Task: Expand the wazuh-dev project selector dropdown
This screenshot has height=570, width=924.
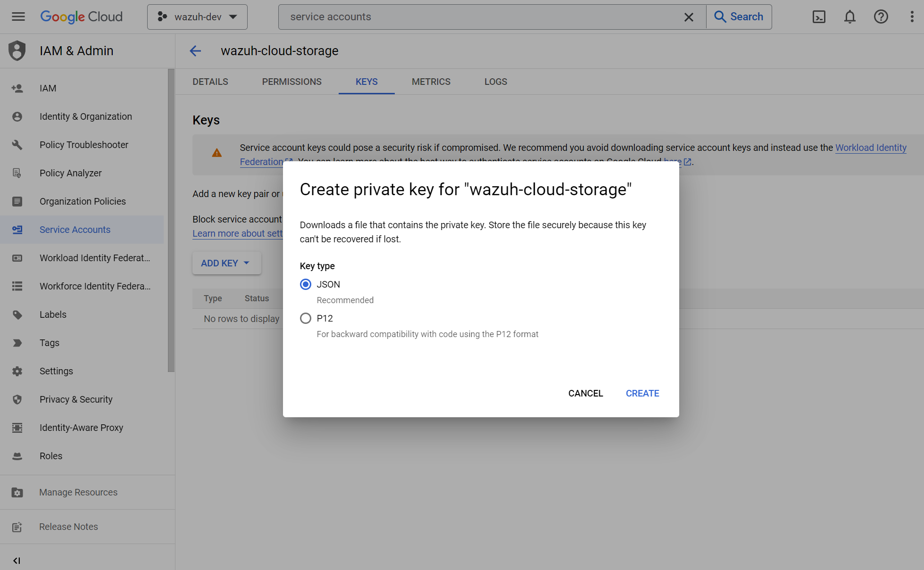Action: tap(197, 17)
